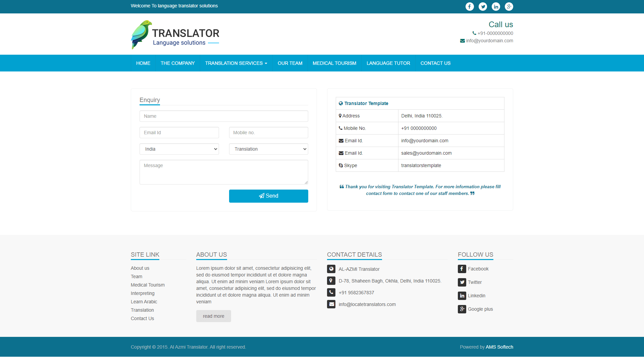The height and width of the screenshot is (357, 644).
Task: Click Copyright 2015 Al Azmi Translator text
Action: click(188, 347)
